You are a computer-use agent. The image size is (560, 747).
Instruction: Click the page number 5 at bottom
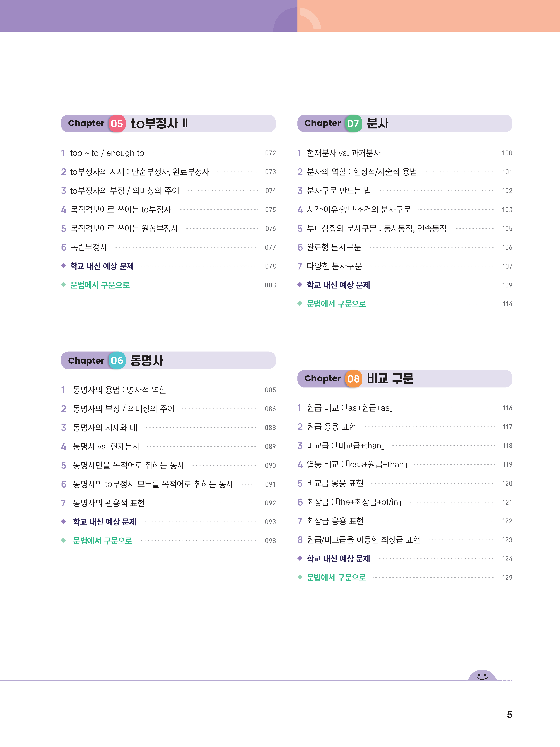[x=509, y=715]
